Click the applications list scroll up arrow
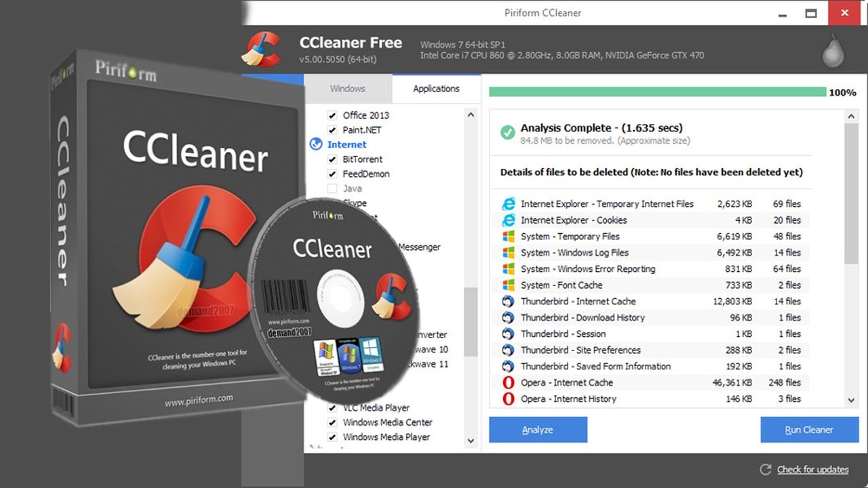 coord(471,115)
